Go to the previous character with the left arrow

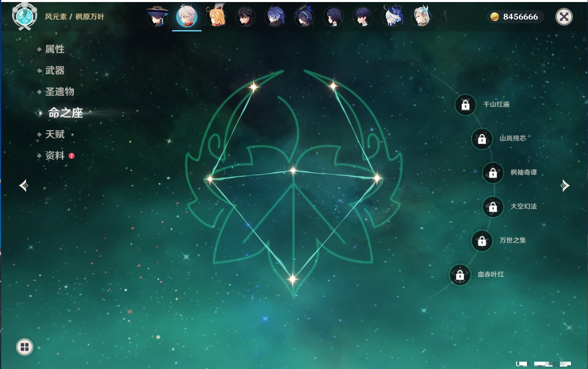(24, 186)
